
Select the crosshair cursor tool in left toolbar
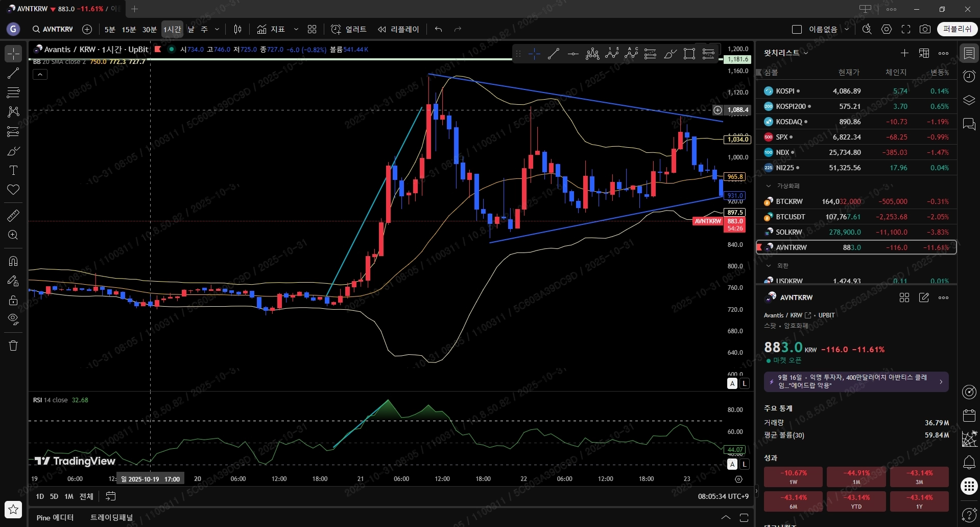pos(13,54)
